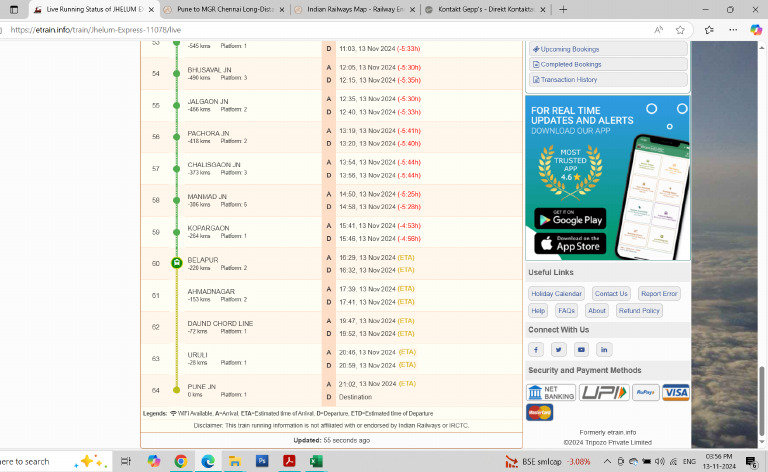Open the FAQs link

point(566,310)
